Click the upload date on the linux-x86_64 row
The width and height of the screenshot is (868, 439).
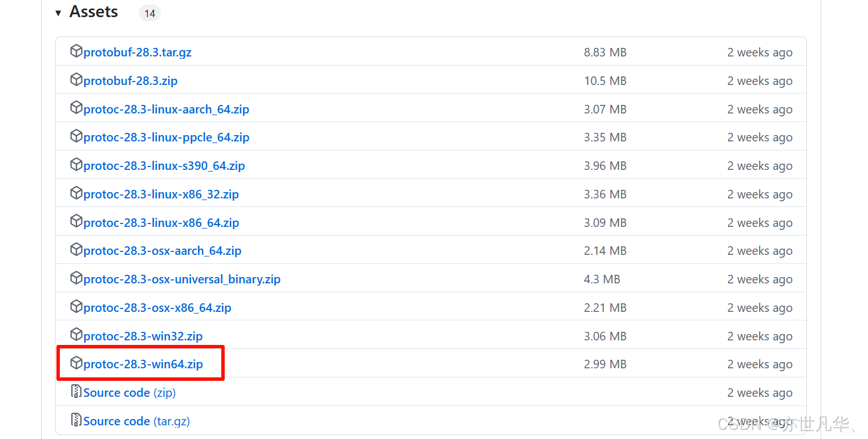click(x=760, y=223)
